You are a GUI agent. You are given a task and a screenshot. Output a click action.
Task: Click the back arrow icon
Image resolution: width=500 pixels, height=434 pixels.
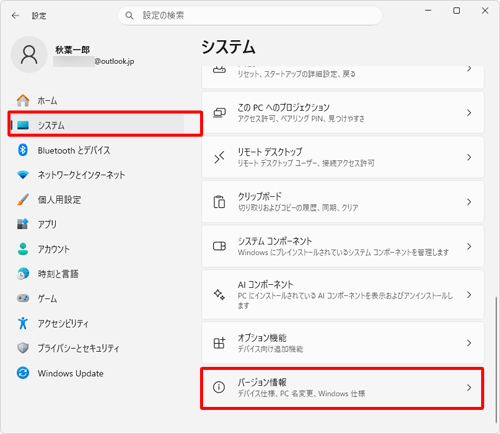[x=15, y=15]
